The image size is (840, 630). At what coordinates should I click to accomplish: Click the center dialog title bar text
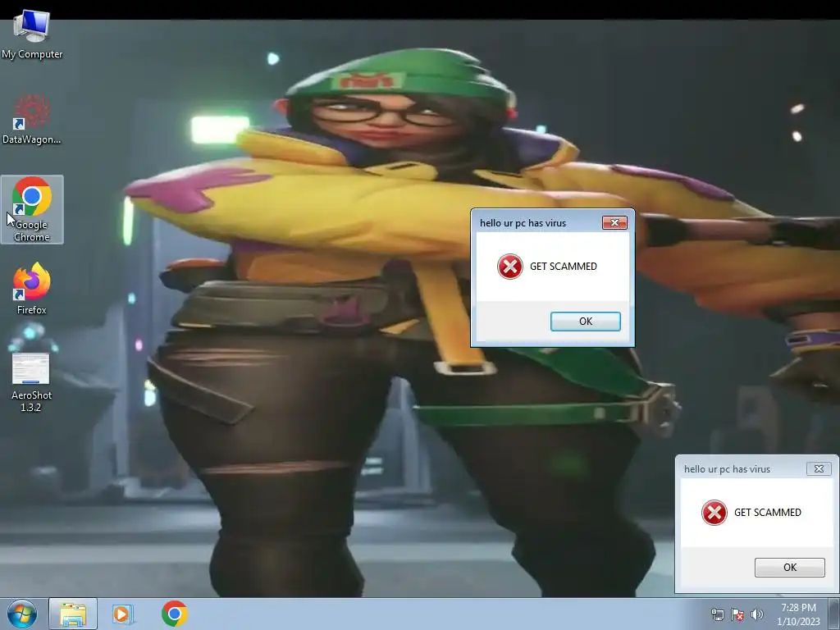pos(523,223)
